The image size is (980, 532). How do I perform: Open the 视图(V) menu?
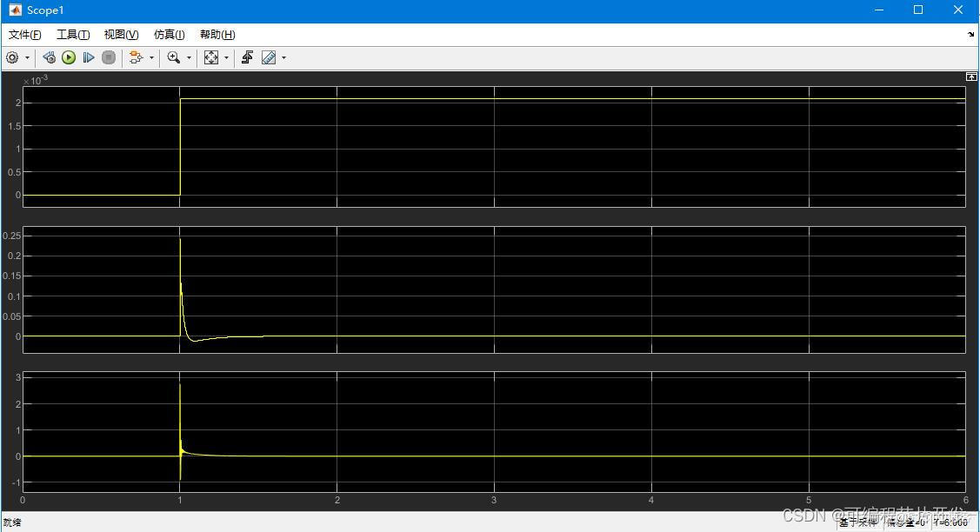pos(121,35)
